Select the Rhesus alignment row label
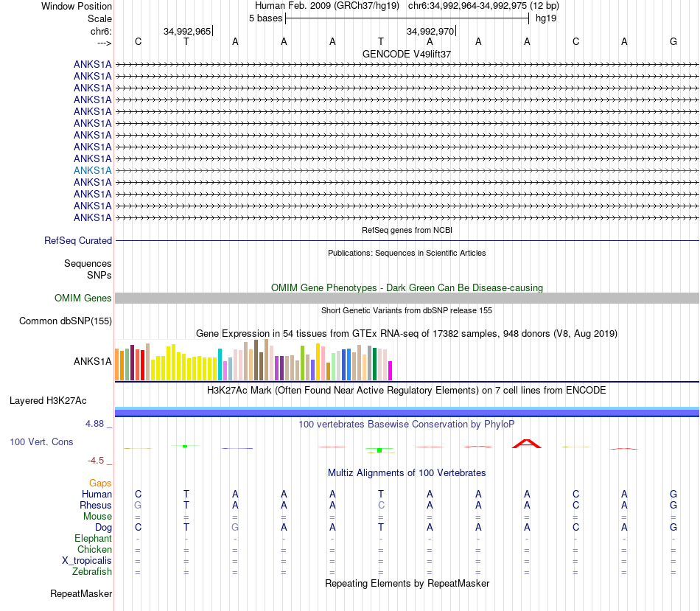Viewport: 700px width, 611px height. click(96, 505)
